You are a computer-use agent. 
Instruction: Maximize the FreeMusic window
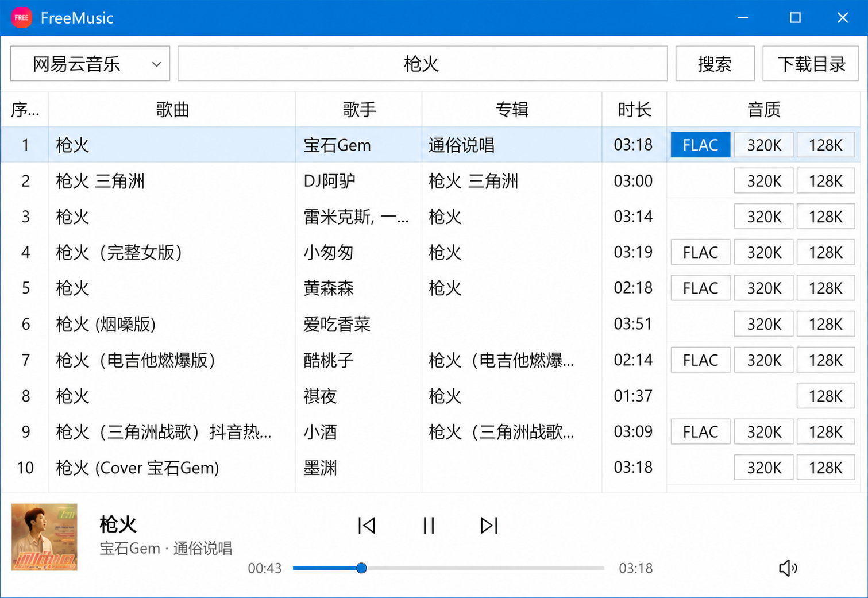click(795, 18)
